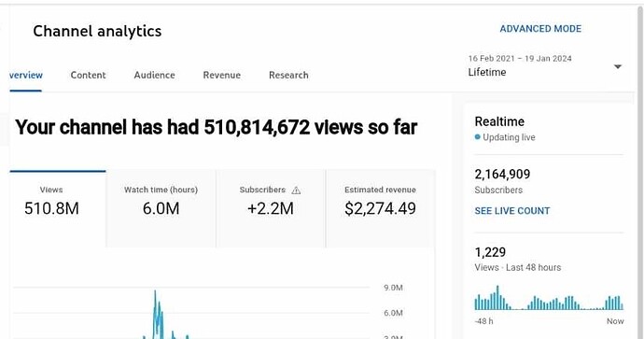644x339 pixels.
Task: Open the Revenue tab
Action: (222, 76)
